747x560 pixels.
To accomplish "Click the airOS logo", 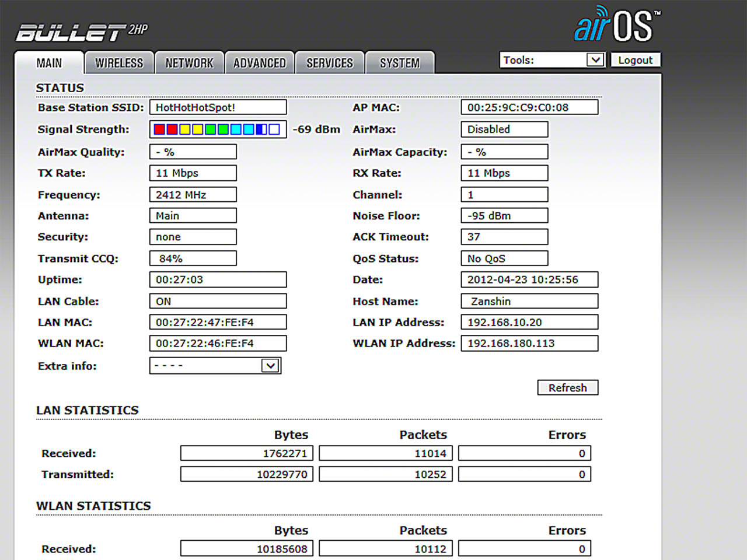I will [617, 24].
